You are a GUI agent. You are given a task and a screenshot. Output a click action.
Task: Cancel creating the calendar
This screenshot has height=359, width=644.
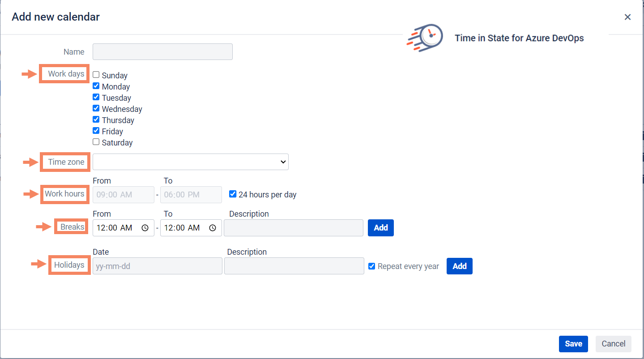tap(613, 344)
